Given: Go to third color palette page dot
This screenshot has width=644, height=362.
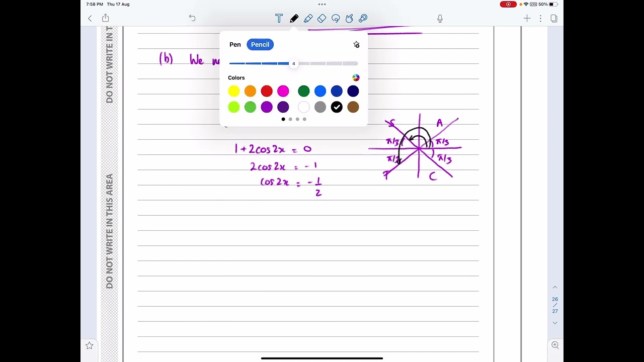Looking at the screenshot, I should (297, 119).
